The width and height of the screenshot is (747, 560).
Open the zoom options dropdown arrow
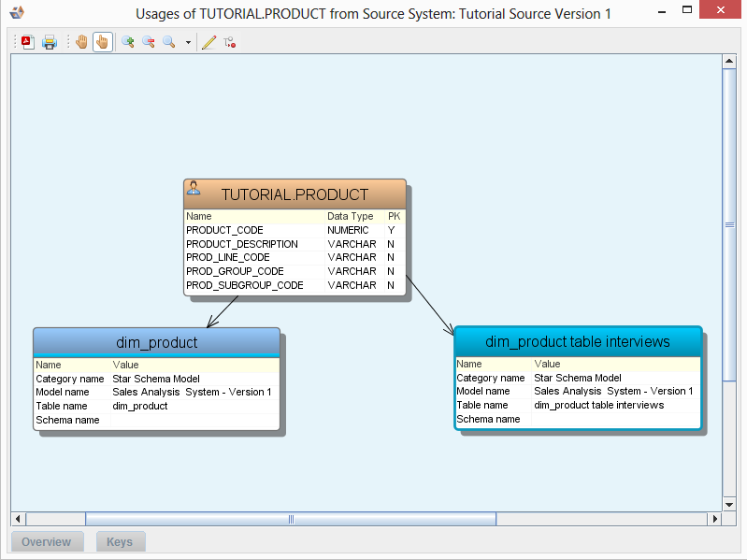[188, 43]
